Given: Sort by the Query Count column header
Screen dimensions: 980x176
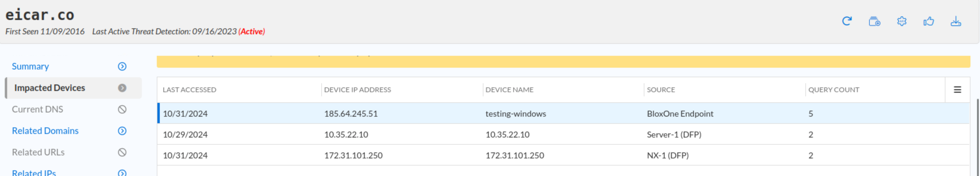Looking at the screenshot, I should point(834,90).
